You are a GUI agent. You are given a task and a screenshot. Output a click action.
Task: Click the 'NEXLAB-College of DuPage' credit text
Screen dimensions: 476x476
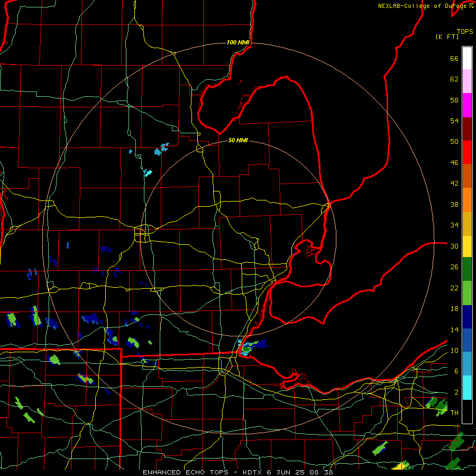tap(423, 6)
